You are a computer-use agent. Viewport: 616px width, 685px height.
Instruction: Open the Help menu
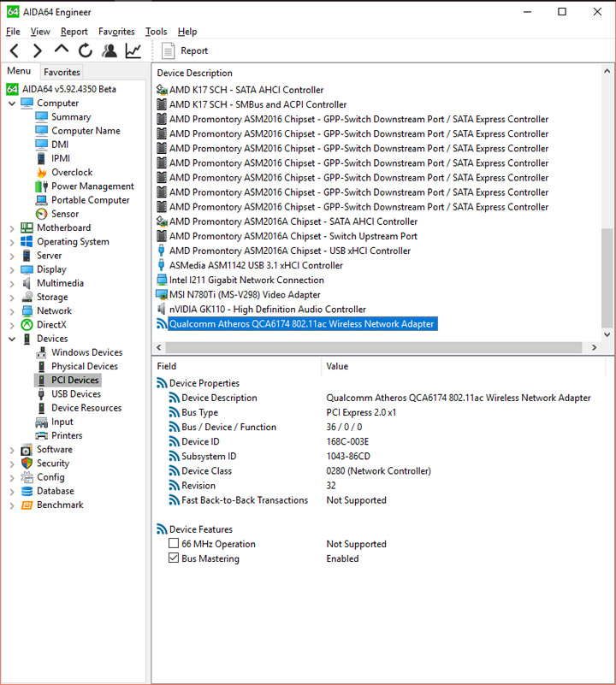187,32
